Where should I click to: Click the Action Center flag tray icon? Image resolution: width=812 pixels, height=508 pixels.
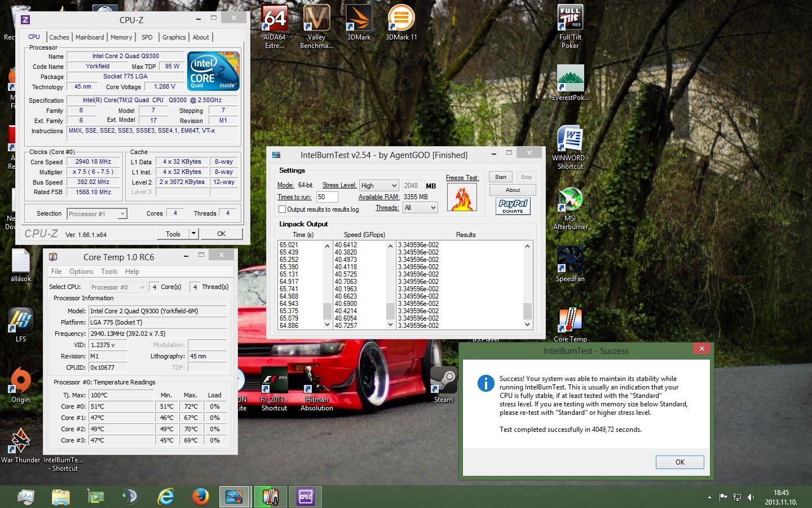click(723, 497)
